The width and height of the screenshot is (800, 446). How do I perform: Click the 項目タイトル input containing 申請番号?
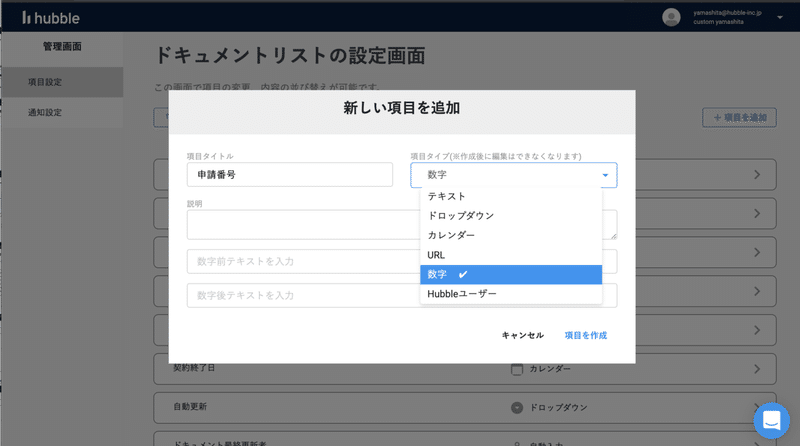(290, 175)
